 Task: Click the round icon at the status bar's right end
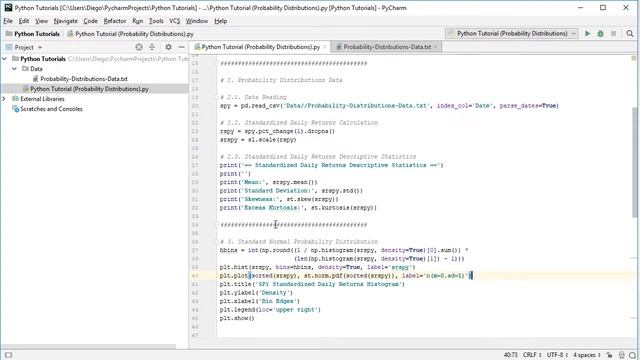[632, 355]
